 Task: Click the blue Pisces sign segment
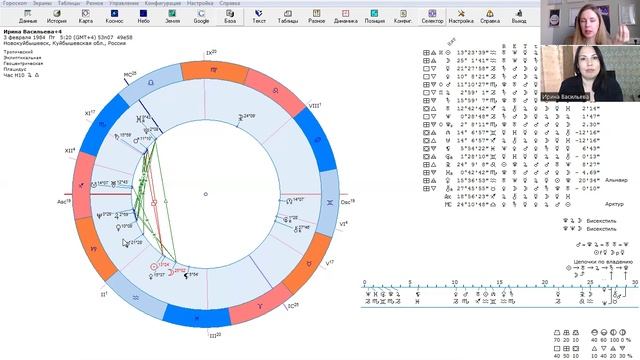pos(197,317)
